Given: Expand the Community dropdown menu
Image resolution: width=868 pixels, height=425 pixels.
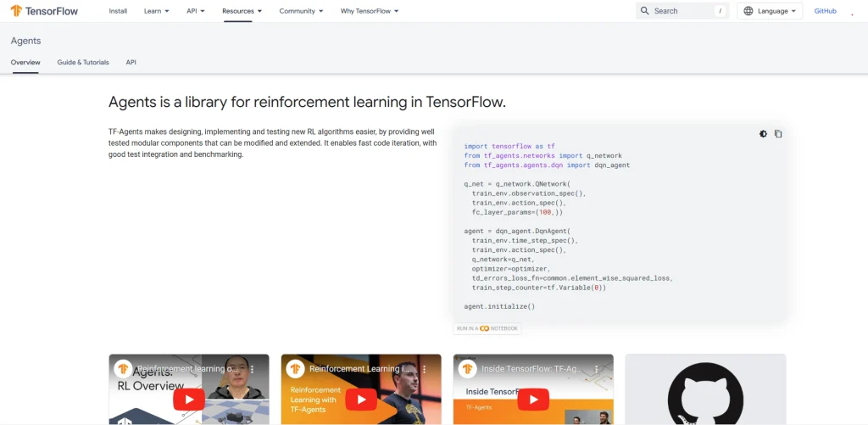Looking at the screenshot, I should (x=301, y=11).
